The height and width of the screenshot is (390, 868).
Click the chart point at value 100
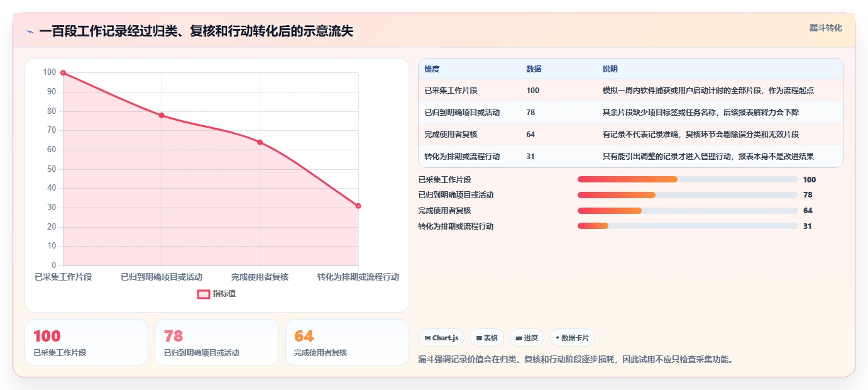pos(63,73)
